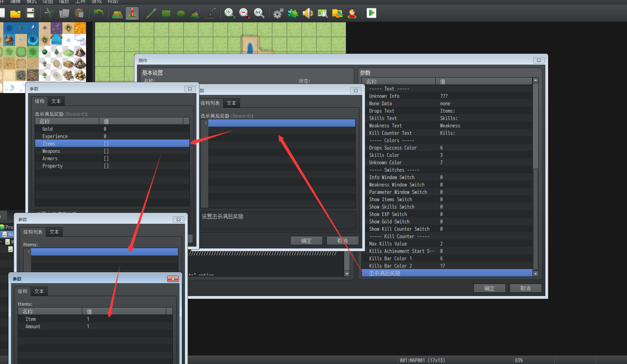627x364 pixels.
Task: Click the Zoom In magnifier icon
Action: tap(230, 14)
